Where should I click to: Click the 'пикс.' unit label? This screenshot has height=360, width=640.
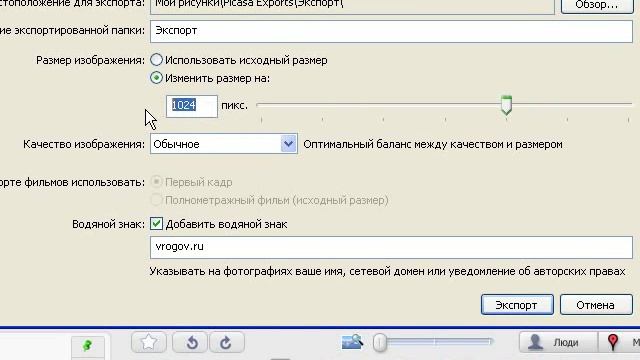234,105
